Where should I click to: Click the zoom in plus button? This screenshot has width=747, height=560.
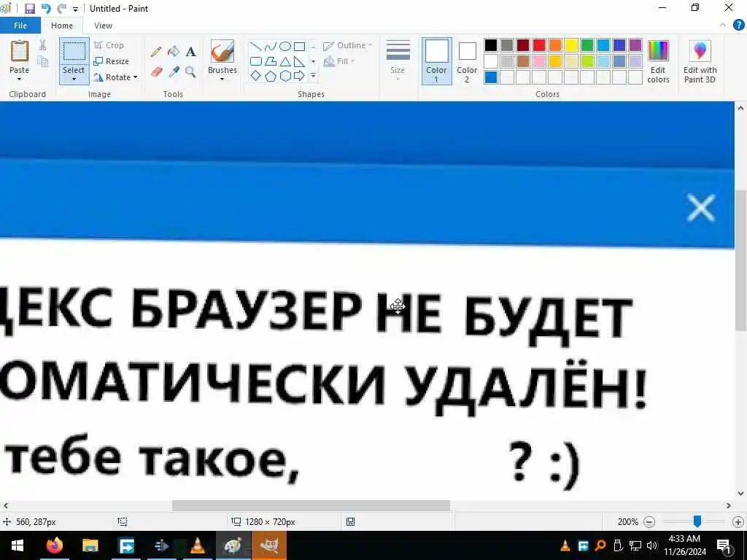738,522
